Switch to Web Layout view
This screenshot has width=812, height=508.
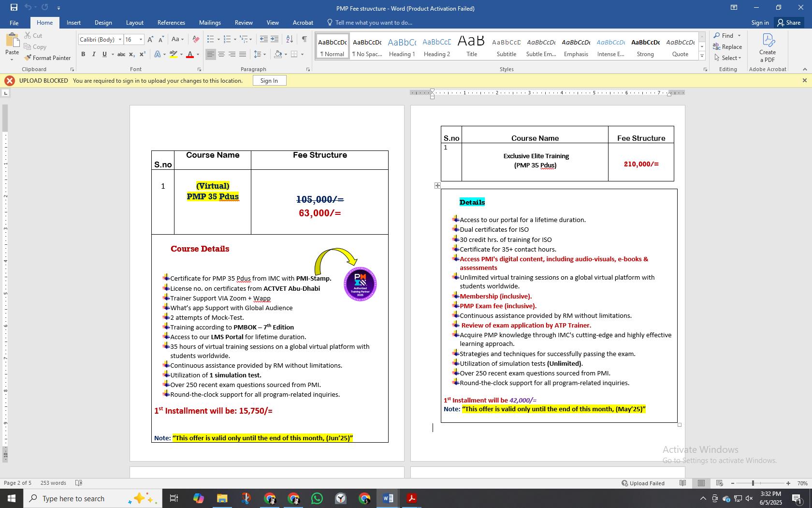point(720,483)
